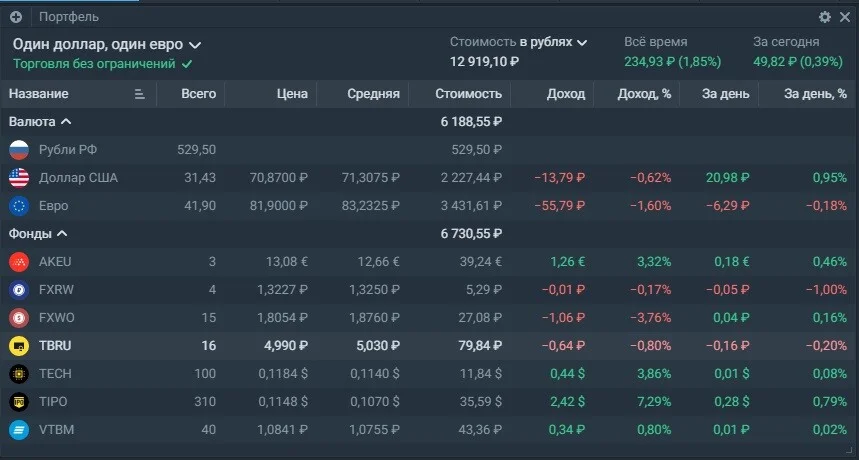Screen dimensions: 859x460
Task: Open currency dropdown в рублях
Action: [553, 42]
